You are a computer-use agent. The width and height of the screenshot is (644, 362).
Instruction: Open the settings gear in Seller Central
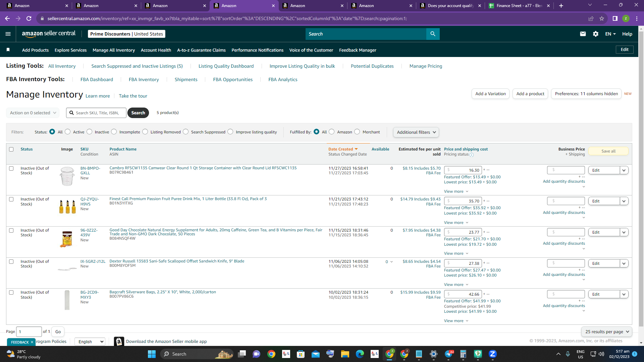596,34
